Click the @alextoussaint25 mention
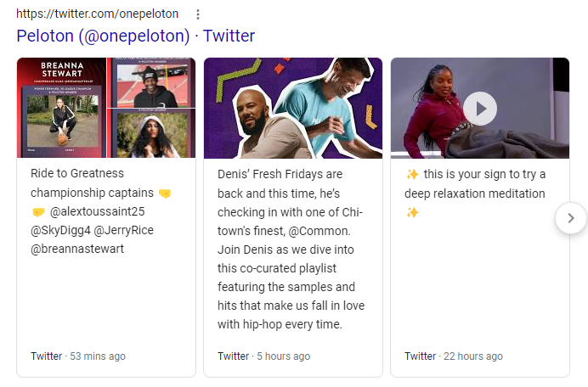Image resolution: width=588 pixels, height=387 pixels. (97, 211)
